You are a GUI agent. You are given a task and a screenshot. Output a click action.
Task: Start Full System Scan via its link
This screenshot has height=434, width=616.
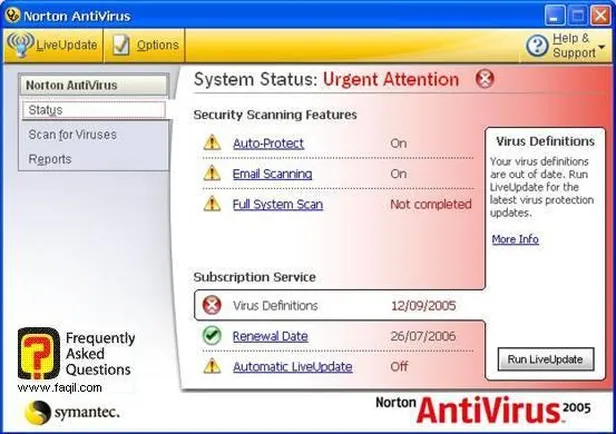pyautogui.click(x=277, y=204)
